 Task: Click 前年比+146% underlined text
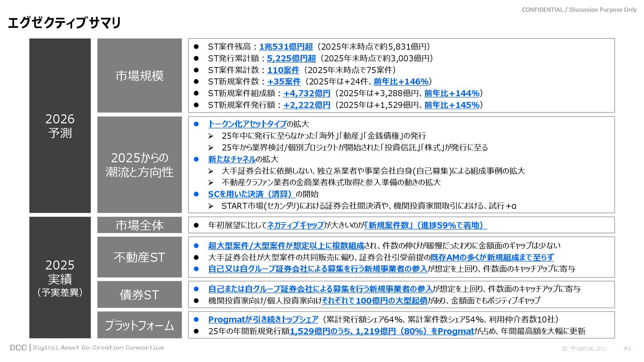(401, 81)
